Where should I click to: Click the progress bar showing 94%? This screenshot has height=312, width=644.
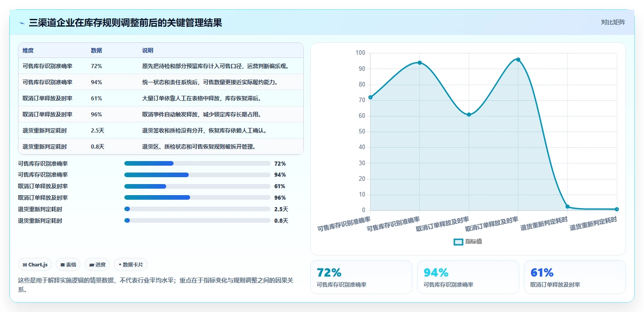click(x=197, y=175)
